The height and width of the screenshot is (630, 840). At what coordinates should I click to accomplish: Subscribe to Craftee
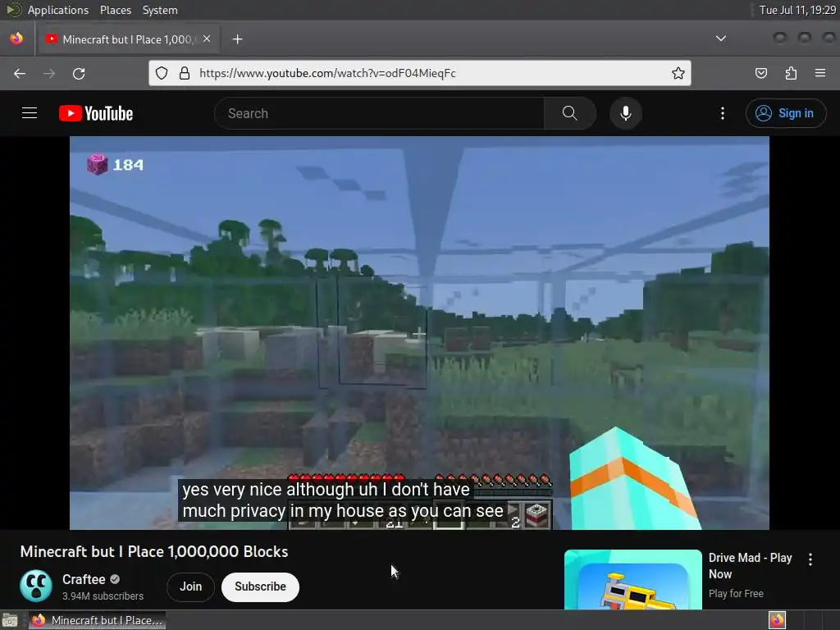tap(260, 587)
